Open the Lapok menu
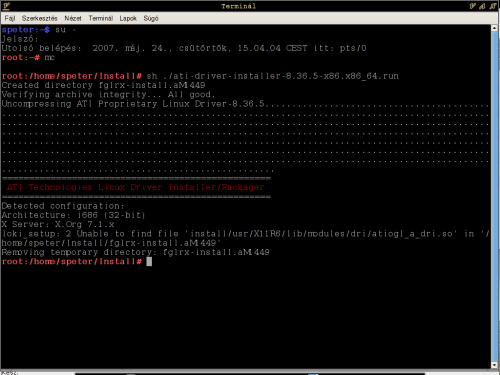 [x=128, y=18]
